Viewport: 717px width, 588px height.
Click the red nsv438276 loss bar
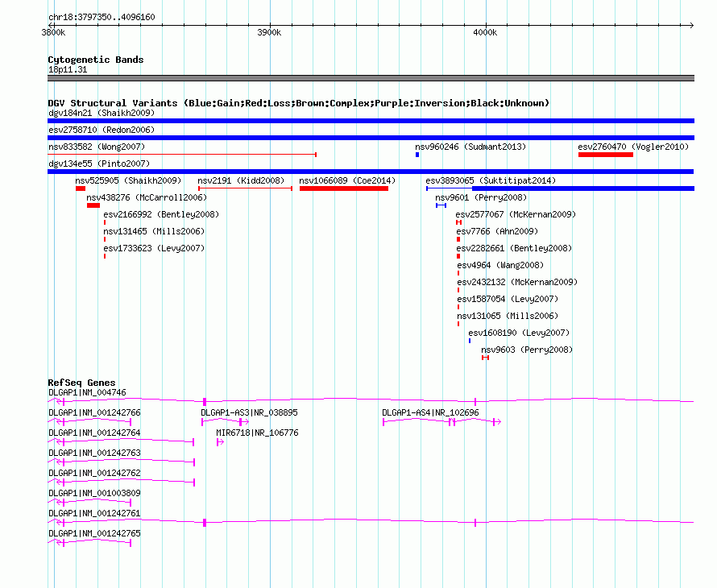[x=93, y=205]
